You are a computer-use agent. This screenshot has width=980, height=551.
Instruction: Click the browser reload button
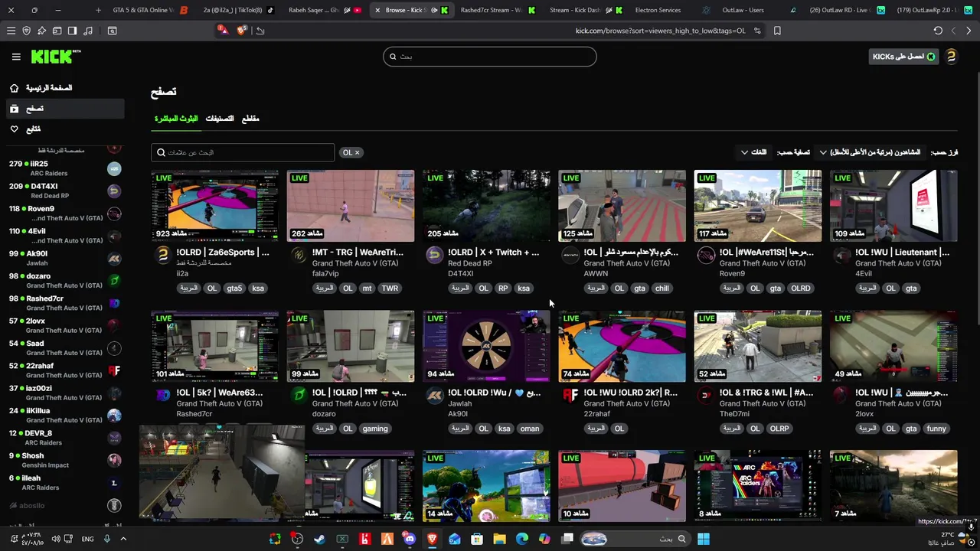click(x=938, y=31)
